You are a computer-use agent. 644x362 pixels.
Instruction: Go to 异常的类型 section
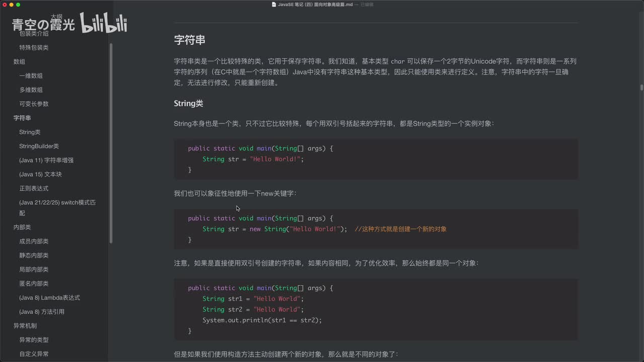34,340
